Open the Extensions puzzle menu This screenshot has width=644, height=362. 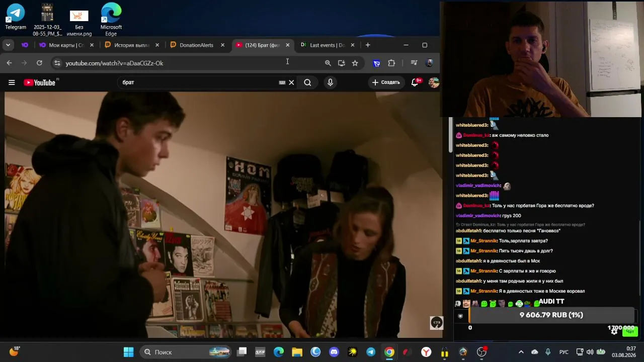[x=391, y=63]
